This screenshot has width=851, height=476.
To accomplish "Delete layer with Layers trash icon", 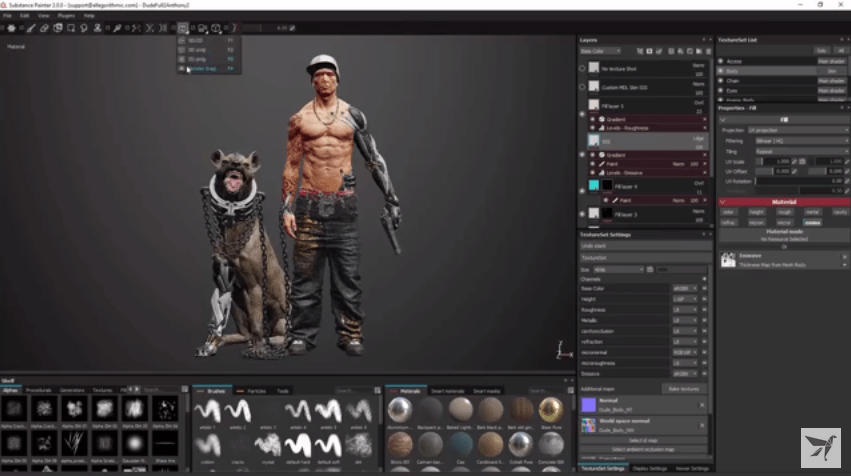I will pyautogui.click(x=708, y=51).
